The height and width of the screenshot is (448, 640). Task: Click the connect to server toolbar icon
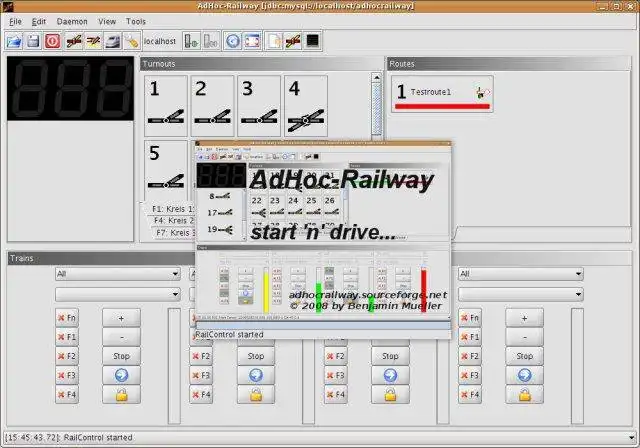tap(191, 41)
